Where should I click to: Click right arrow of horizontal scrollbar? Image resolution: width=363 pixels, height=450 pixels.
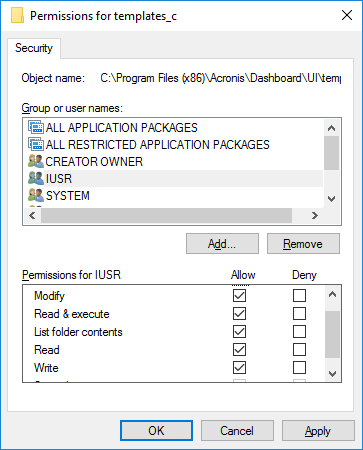314,216
